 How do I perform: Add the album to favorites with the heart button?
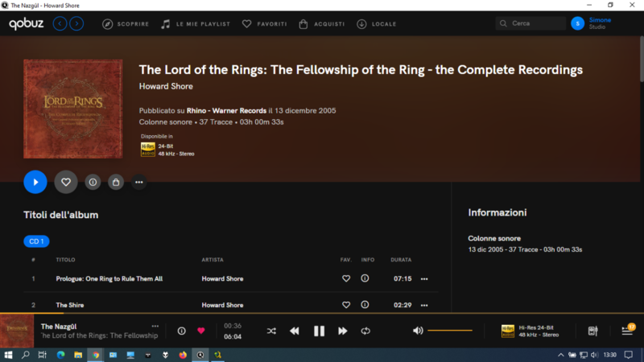click(x=66, y=182)
